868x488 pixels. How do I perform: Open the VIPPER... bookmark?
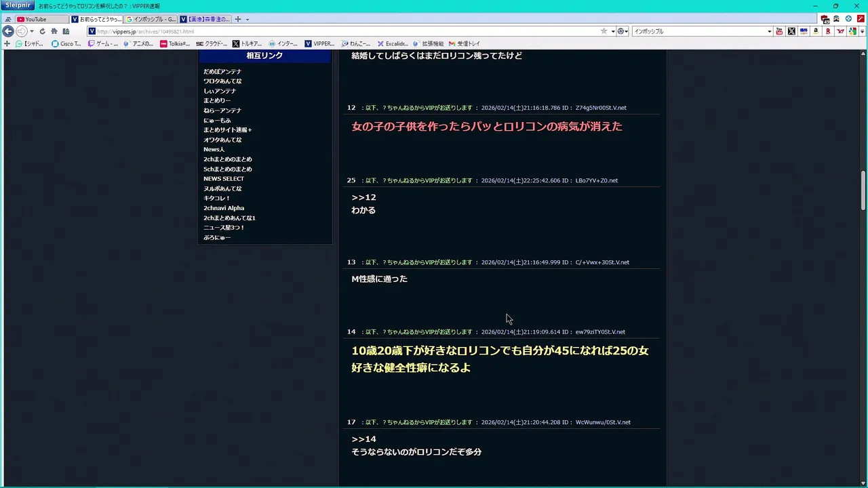(x=320, y=43)
